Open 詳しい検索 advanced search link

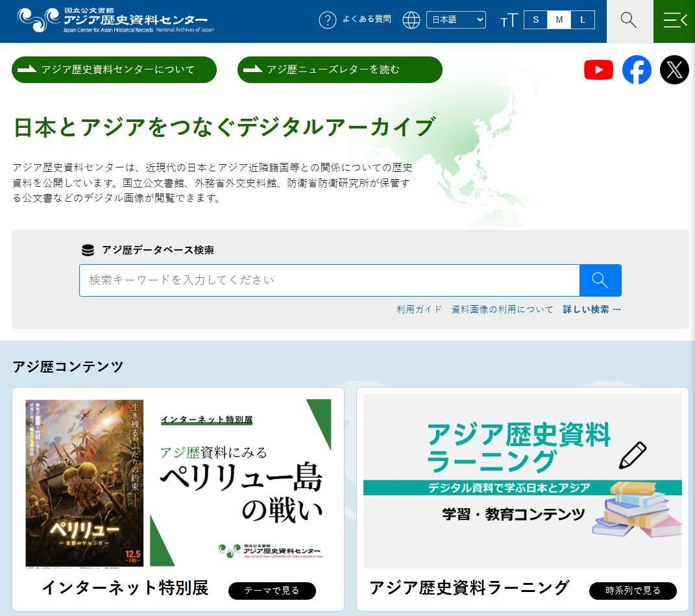(592, 310)
